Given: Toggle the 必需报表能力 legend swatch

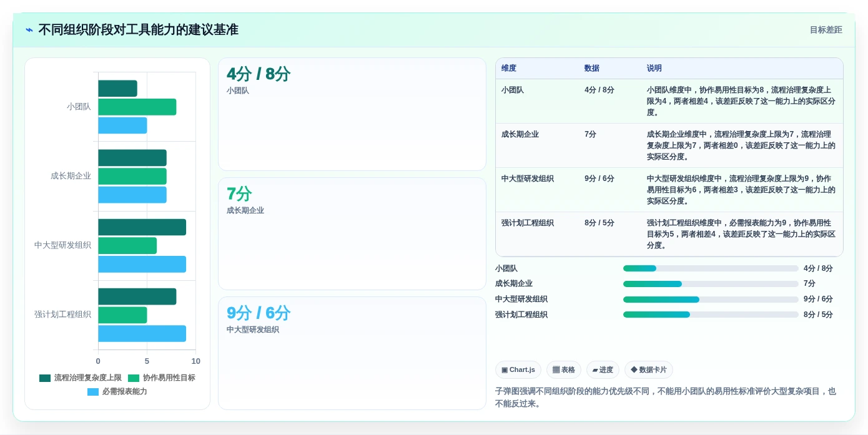Looking at the screenshot, I should (x=93, y=392).
